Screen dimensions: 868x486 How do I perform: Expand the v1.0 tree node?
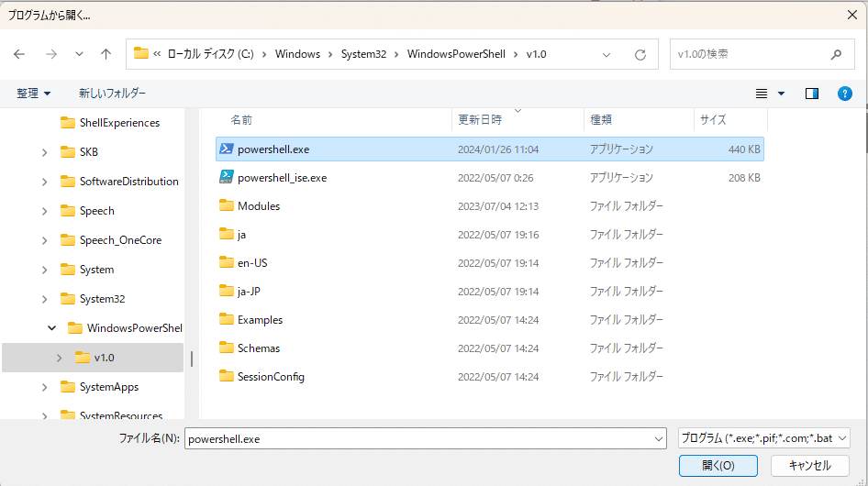(x=59, y=358)
